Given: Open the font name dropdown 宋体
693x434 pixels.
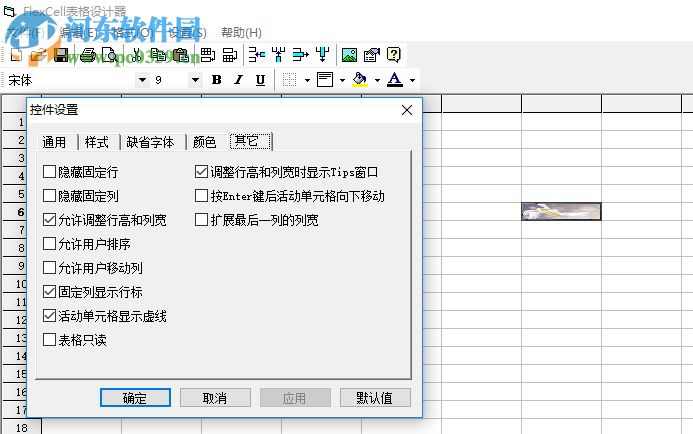Looking at the screenshot, I should pyautogui.click(x=142, y=80).
